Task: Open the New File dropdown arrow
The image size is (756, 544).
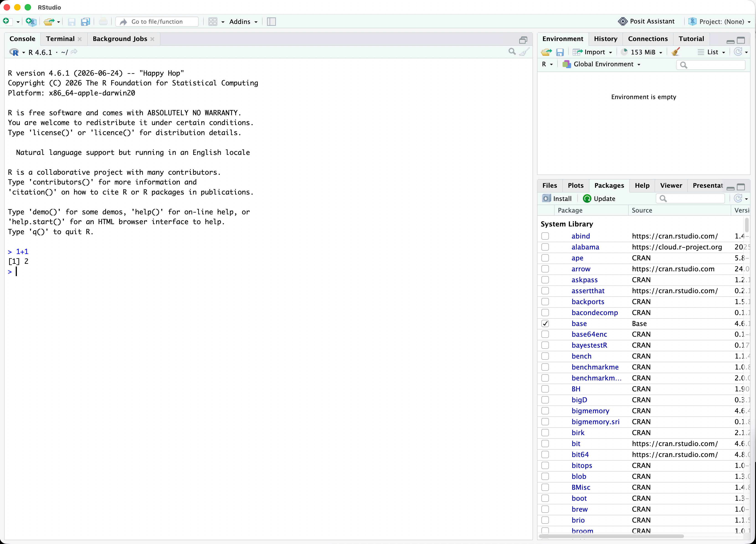Action: pos(18,22)
